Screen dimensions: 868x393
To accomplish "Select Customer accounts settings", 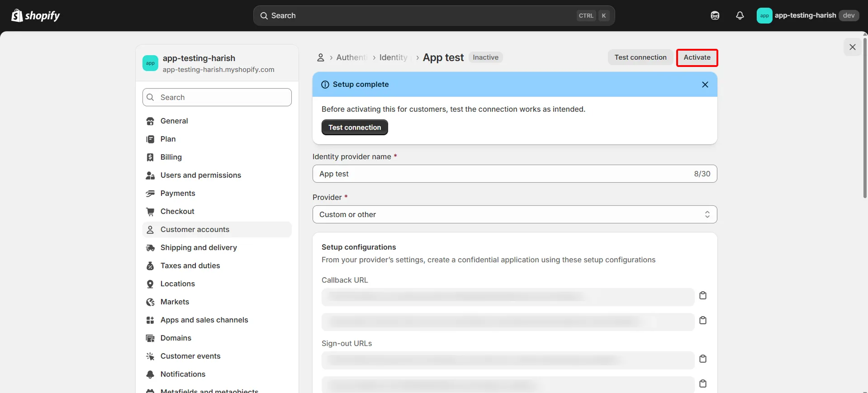I will 217,229.
